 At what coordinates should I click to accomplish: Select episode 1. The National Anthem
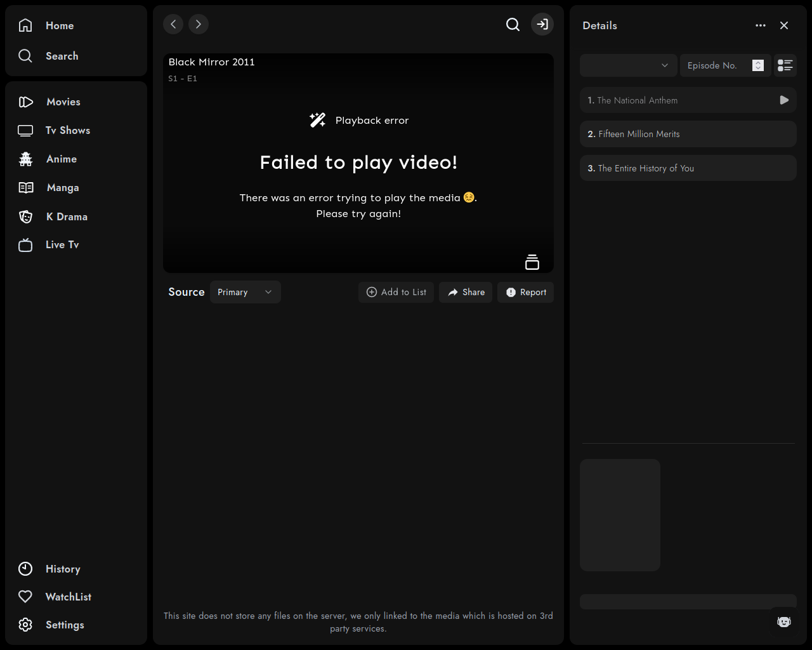pos(688,100)
